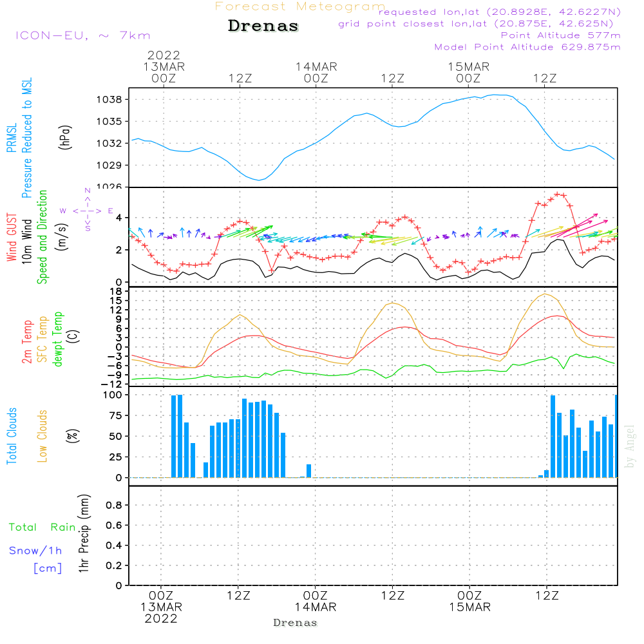This screenshot has height=644, width=644.
Task: Click "13MAR" on the top time axis
Action: [x=164, y=66]
